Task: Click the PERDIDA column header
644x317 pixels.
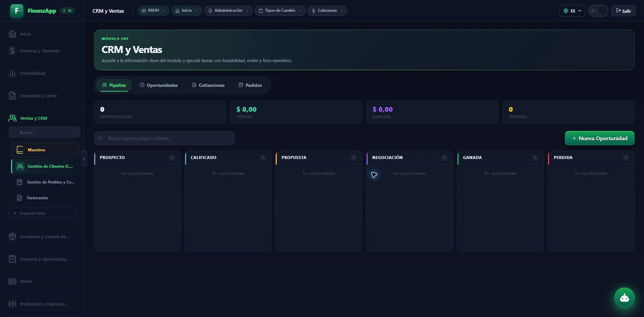Action: click(591, 158)
